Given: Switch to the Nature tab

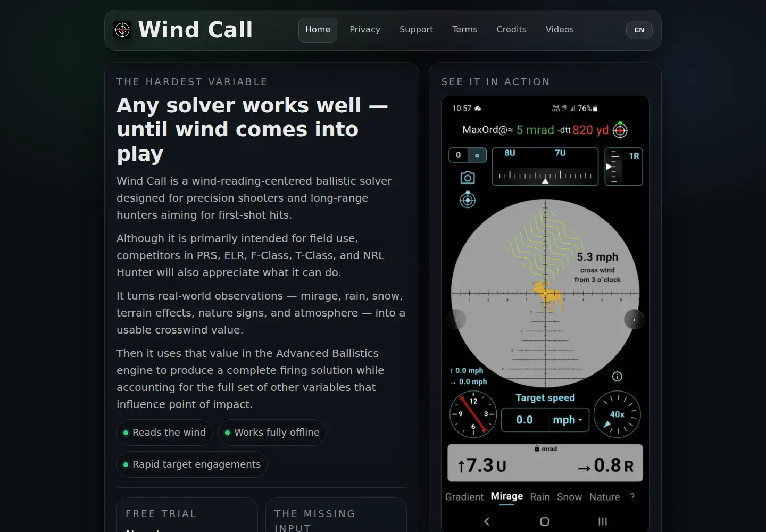Looking at the screenshot, I should click(x=605, y=497).
